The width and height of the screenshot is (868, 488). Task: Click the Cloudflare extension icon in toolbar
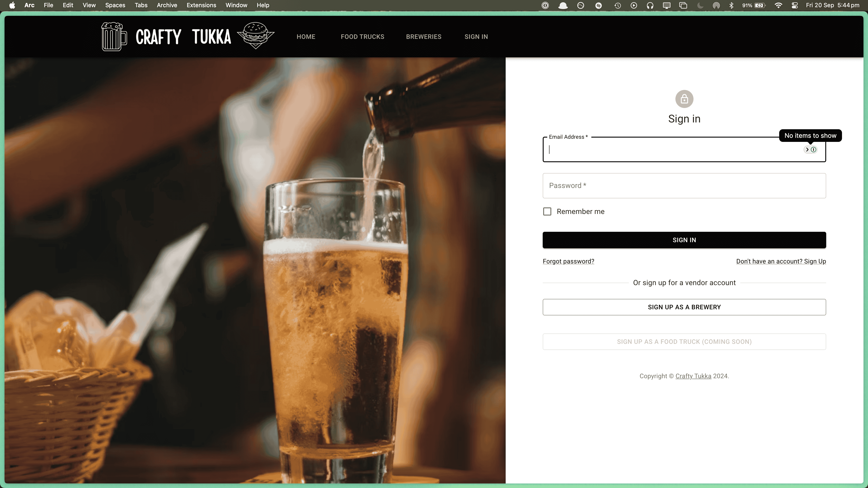pyautogui.click(x=563, y=5)
